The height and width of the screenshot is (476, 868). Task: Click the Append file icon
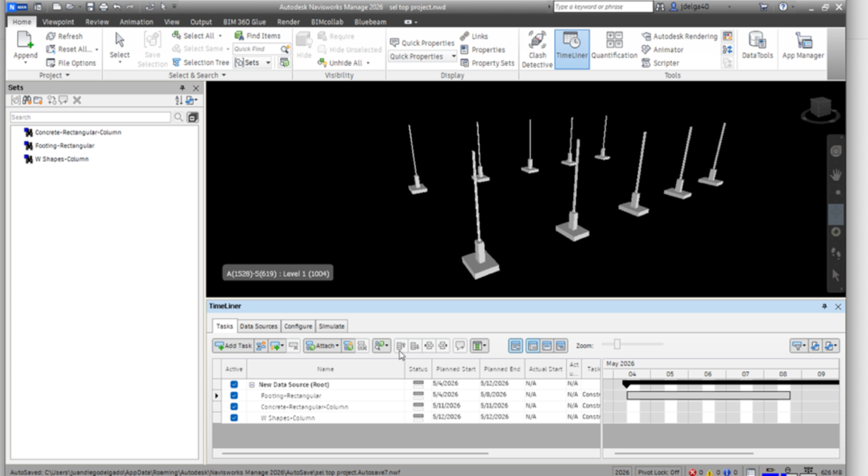[x=24, y=40]
